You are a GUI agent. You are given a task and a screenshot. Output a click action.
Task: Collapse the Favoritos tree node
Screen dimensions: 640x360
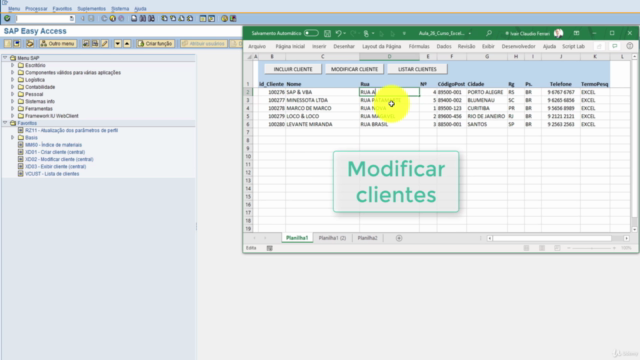tap(5, 123)
